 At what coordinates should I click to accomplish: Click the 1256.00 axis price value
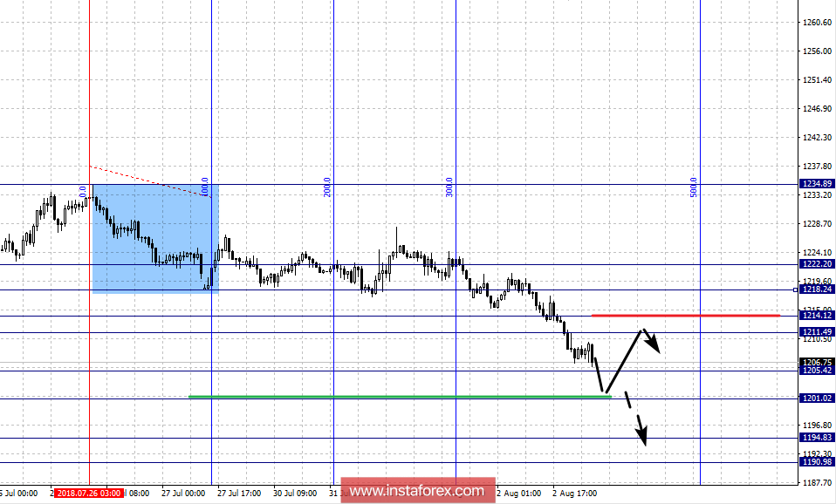[818, 51]
